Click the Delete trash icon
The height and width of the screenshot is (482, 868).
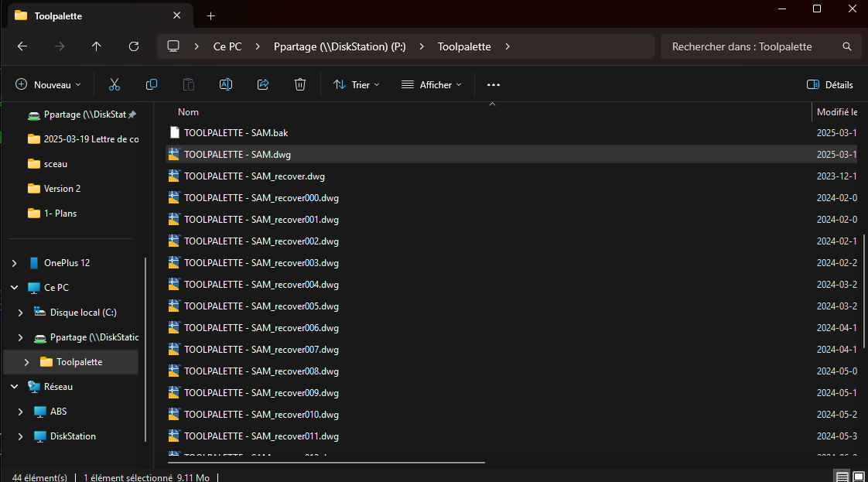click(300, 84)
